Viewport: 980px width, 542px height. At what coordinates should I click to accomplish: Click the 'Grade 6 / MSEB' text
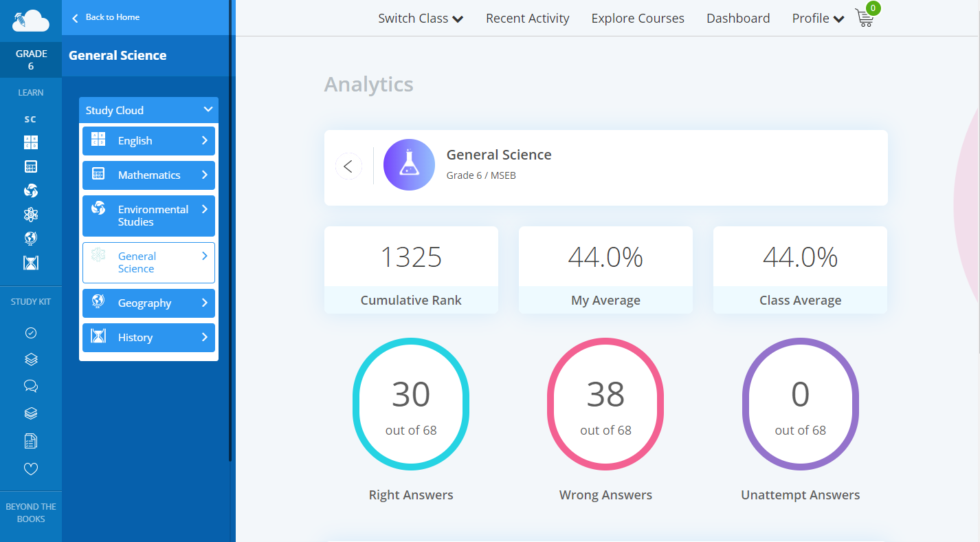click(x=481, y=175)
